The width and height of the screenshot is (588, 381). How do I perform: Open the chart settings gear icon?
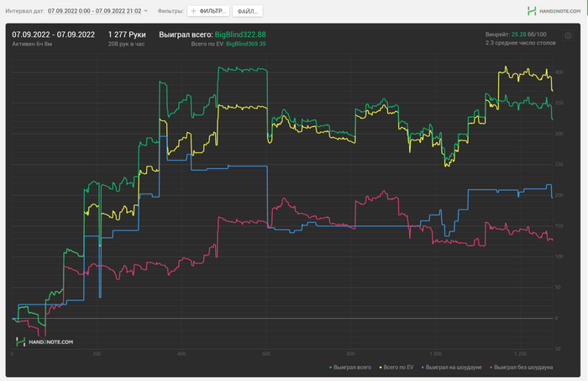point(568,35)
